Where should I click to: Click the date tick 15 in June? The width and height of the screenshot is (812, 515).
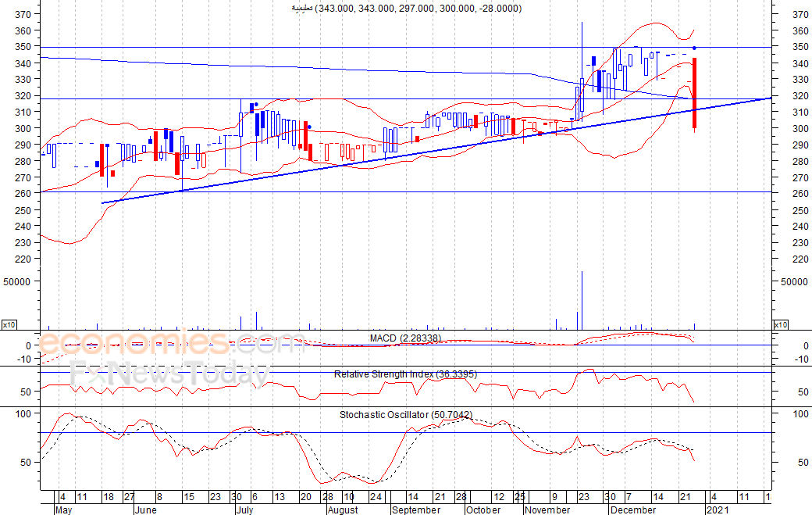tap(189, 497)
